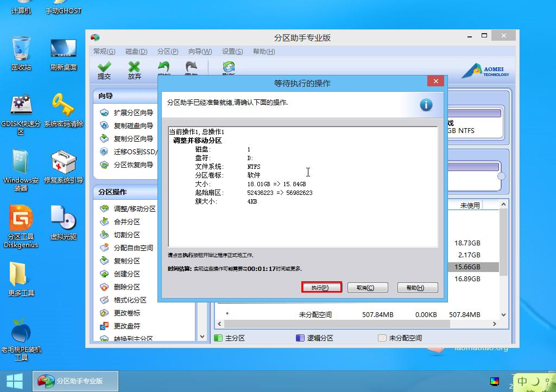Click the 执行(P) proceed button

click(x=321, y=288)
